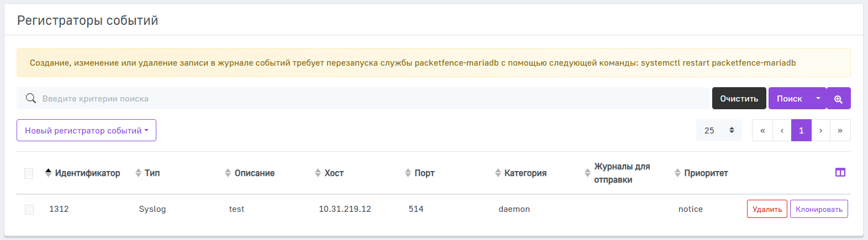Toggle the select-all checkbox in table header
The width and height of the screenshot is (868, 240).
click(x=29, y=173)
